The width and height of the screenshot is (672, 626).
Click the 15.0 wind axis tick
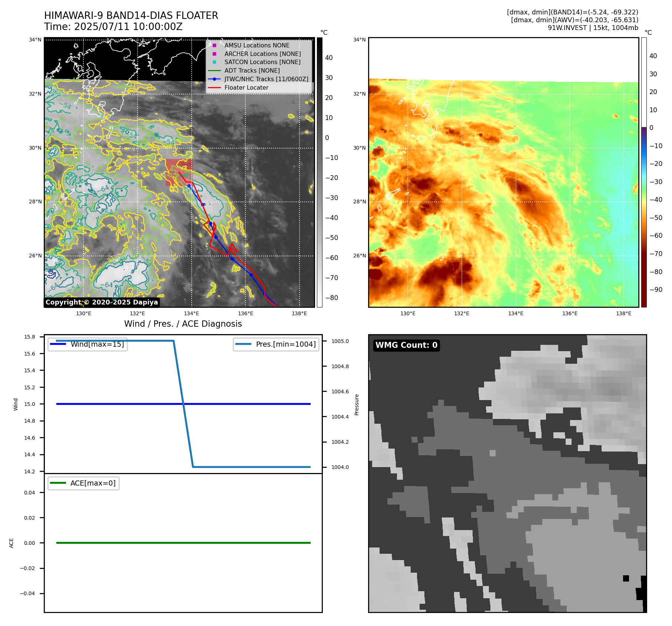30,404
